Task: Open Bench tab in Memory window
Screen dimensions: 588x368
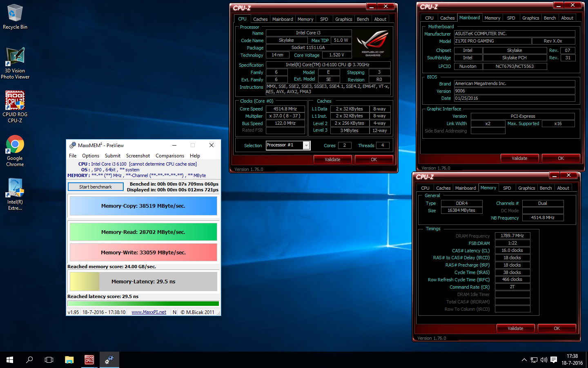Action: pos(546,188)
